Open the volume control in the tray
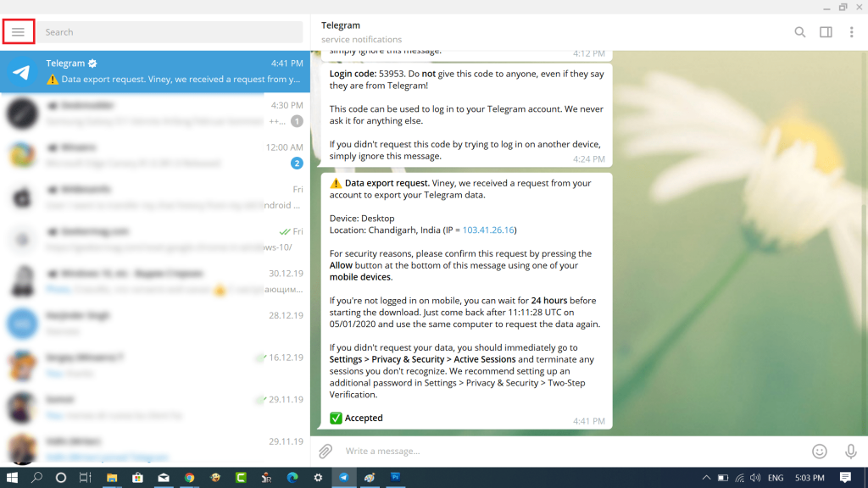 (x=755, y=478)
